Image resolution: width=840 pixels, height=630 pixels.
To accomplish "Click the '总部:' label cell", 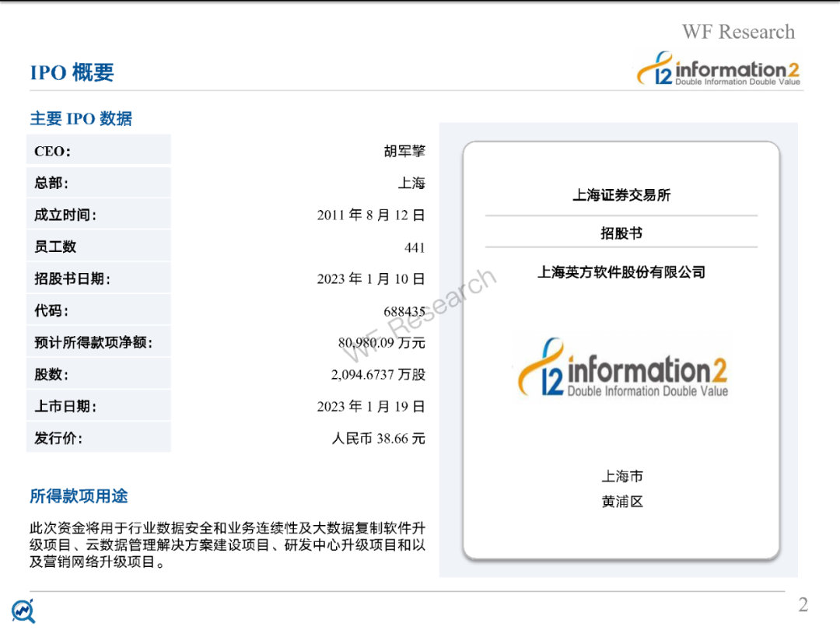I will pyautogui.click(x=99, y=182).
